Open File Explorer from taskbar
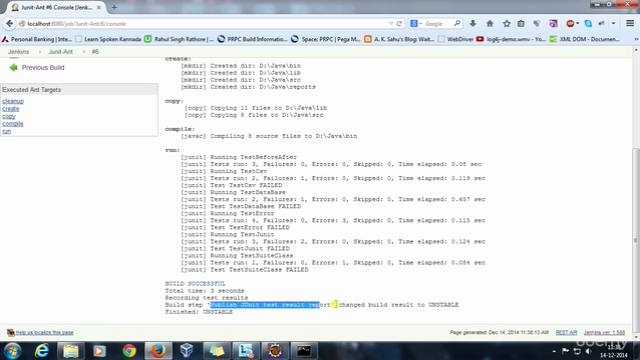Screen dimensions: 640x360 71,351
